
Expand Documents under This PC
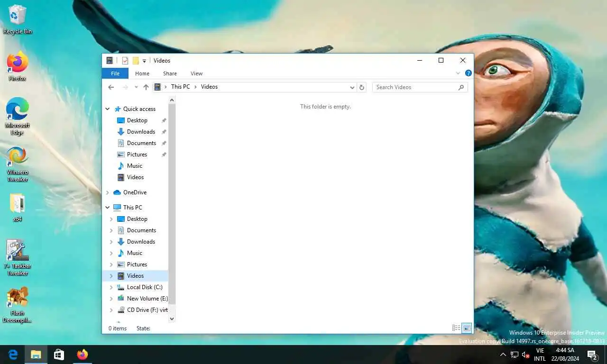[x=111, y=230]
